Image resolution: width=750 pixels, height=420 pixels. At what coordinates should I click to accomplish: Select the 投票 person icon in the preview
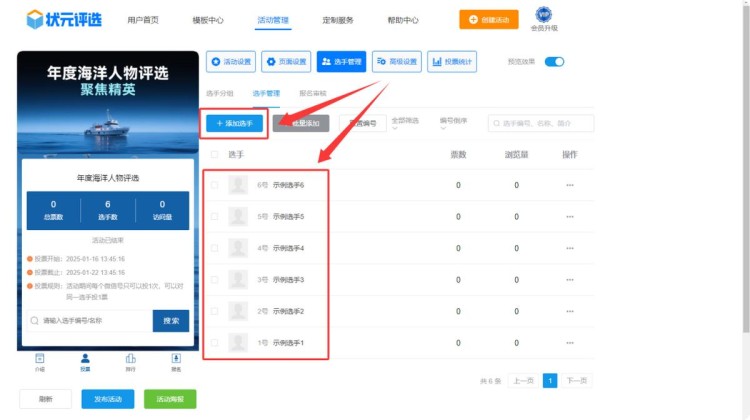[x=85, y=360]
